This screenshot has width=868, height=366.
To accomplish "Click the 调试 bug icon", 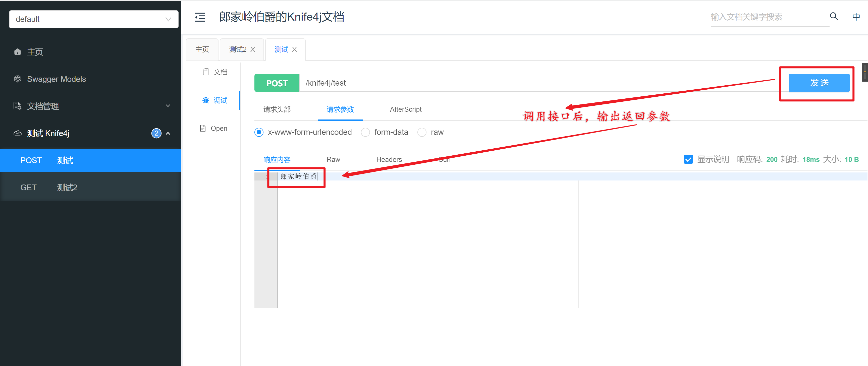I will (x=205, y=100).
